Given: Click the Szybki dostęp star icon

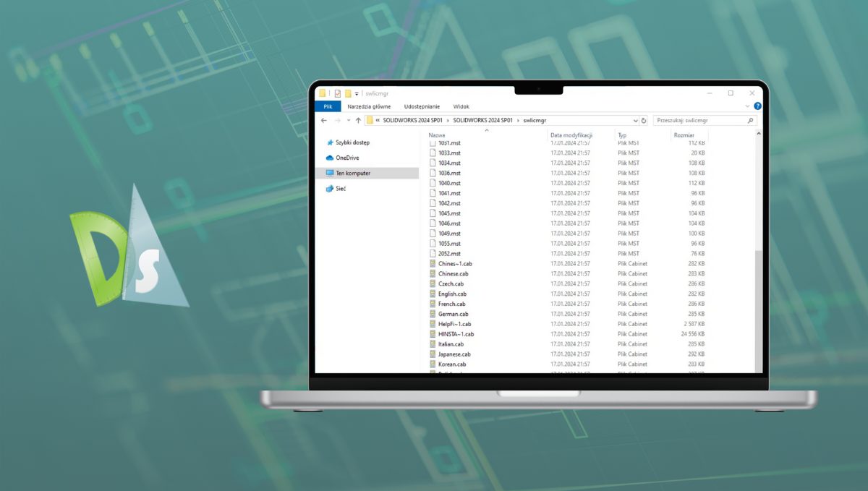Looking at the screenshot, I should (330, 142).
